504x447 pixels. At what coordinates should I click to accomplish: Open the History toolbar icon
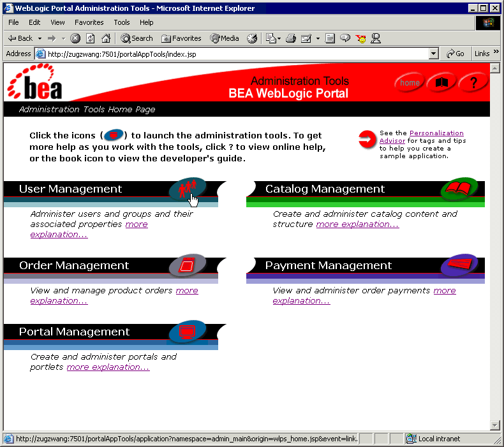252,38
